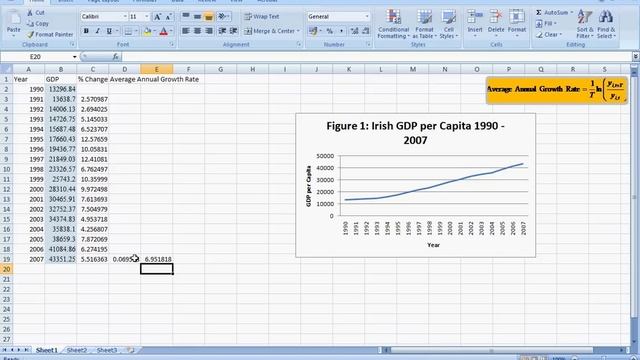Image resolution: width=640 pixels, height=360 pixels.
Task: Increase the indent
Action: pyautogui.click(x=233, y=31)
